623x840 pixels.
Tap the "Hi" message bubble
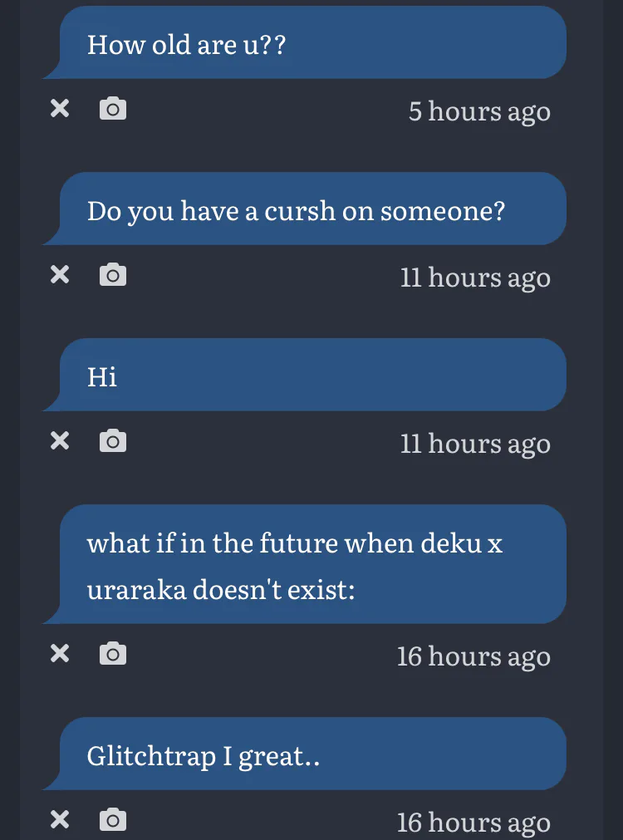[311, 376]
